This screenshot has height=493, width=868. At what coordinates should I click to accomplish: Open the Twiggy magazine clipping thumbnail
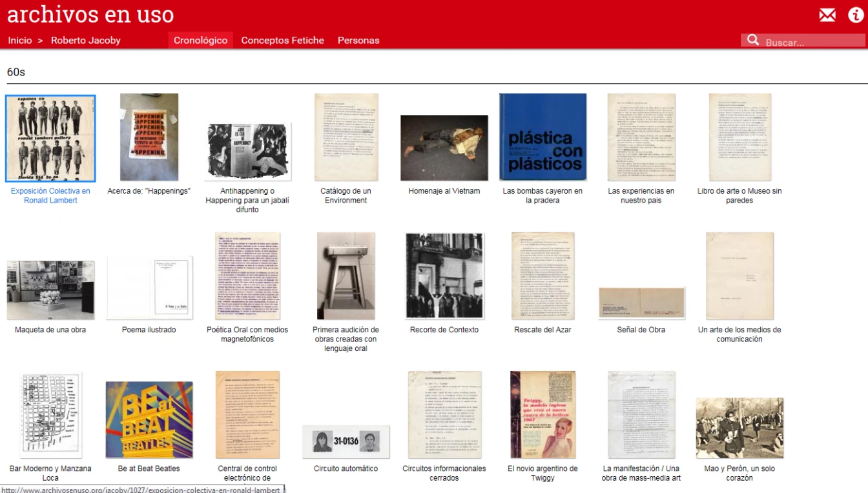(542, 414)
